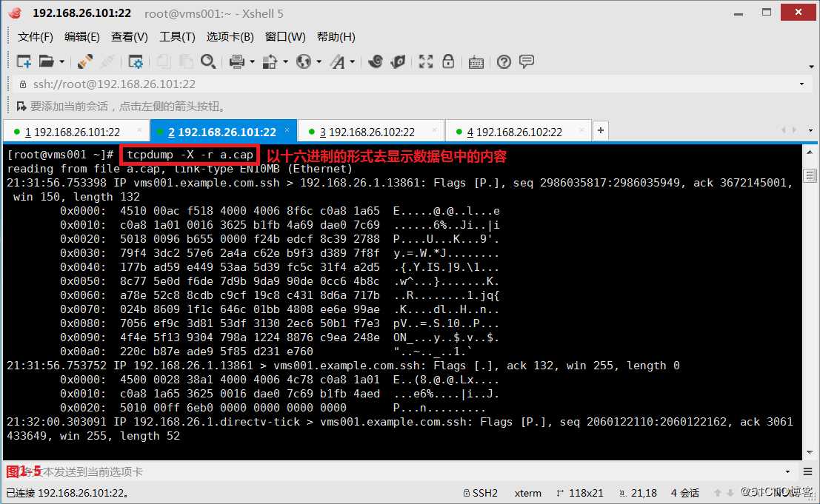
Task: Click the Find magnifier icon
Action: [x=208, y=61]
